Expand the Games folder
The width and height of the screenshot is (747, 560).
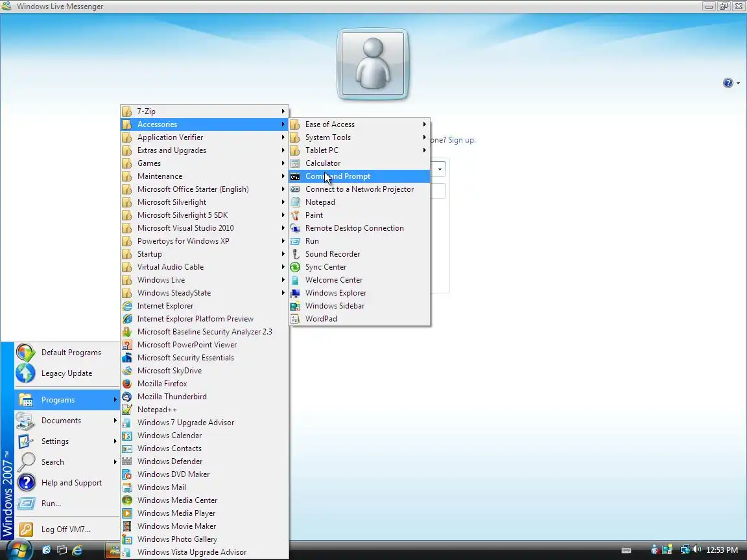[204, 163]
